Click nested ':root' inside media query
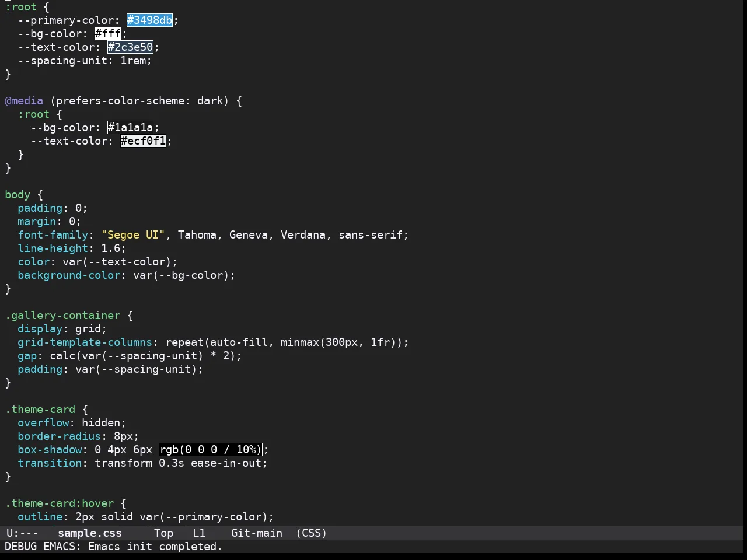The image size is (747, 560). point(34,114)
